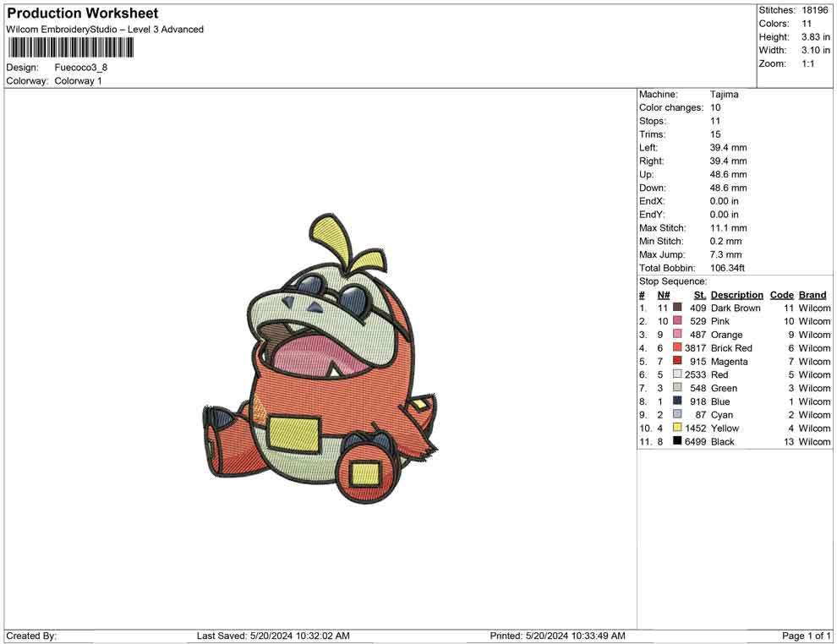837x644 pixels.
Task: Click the Machine value Tajima
Action: [725, 95]
